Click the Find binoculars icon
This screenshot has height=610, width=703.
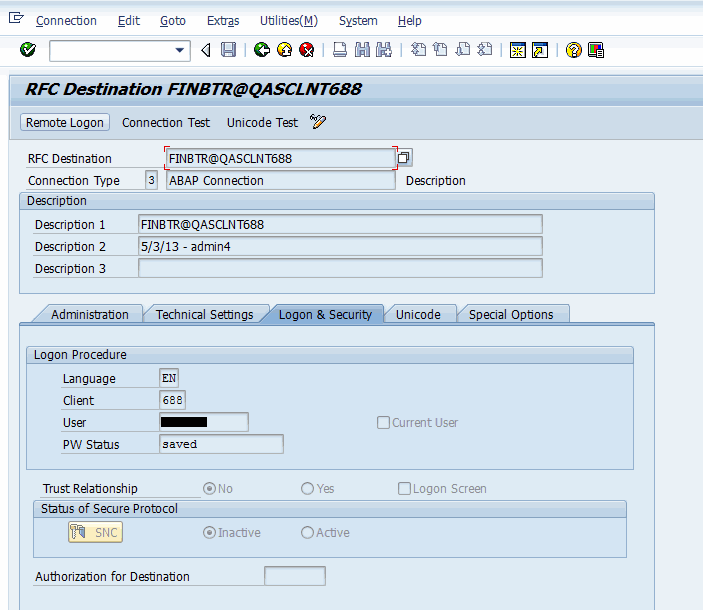(362, 50)
